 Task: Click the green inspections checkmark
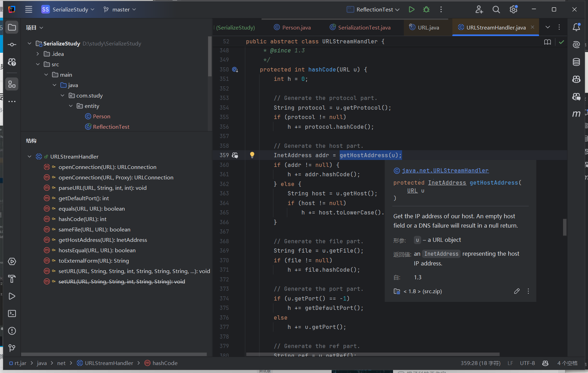click(562, 42)
